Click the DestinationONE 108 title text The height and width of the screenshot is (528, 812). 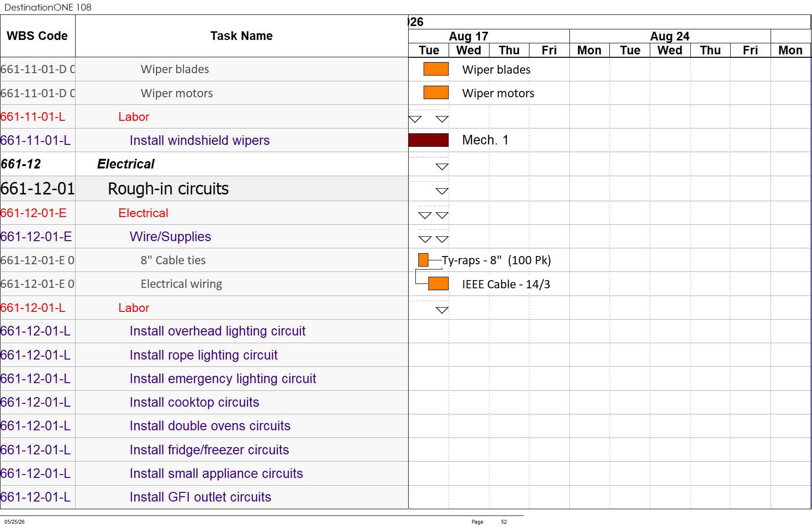pos(48,7)
